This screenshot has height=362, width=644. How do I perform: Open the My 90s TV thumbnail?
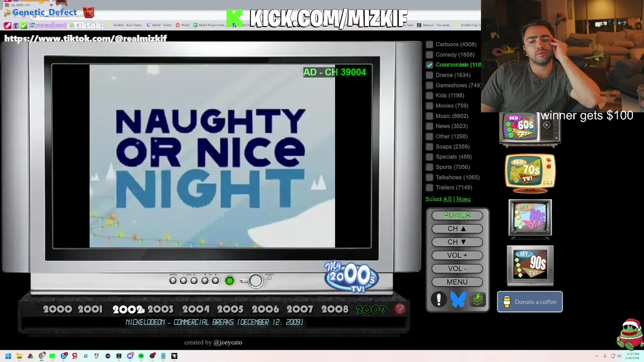click(x=530, y=265)
